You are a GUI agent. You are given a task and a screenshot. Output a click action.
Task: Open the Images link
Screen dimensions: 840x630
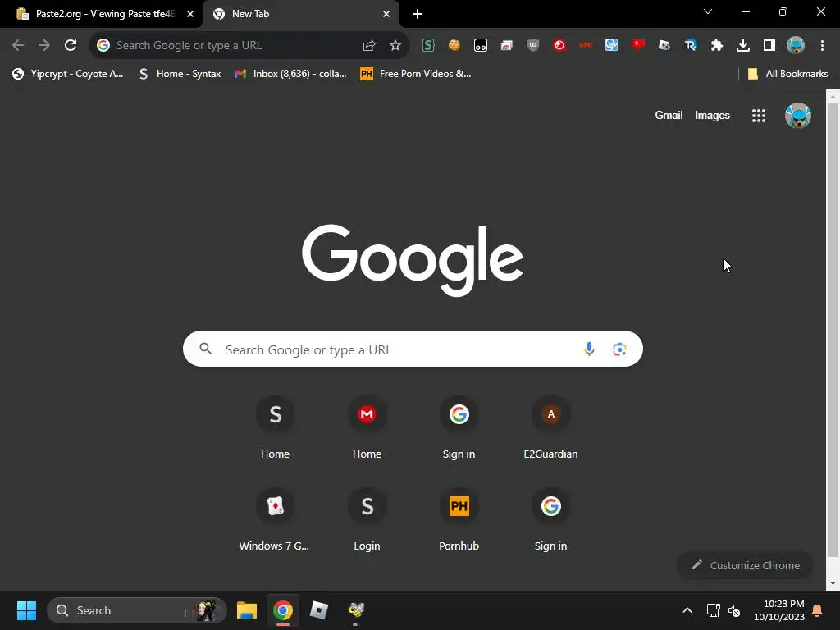point(712,115)
